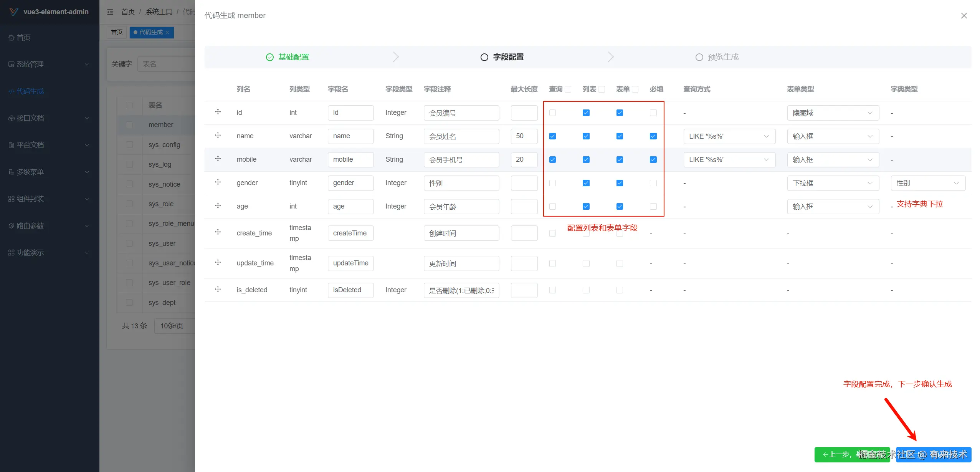The image size is (980, 472).
Task: Click the blue next step button
Action: tap(933, 455)
